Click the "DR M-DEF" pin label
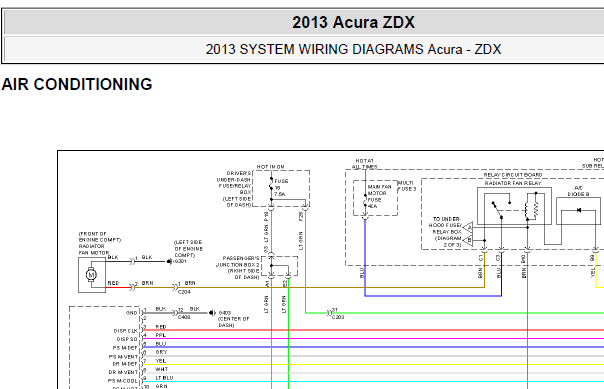Image resolution: width=604 pixels, height=389 pixels. [125, 364]
